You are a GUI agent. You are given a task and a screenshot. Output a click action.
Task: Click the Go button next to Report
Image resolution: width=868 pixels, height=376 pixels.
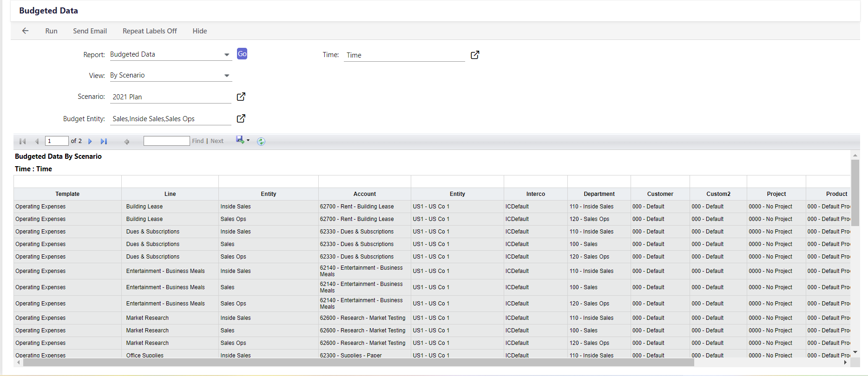click(x=242, y=54)
